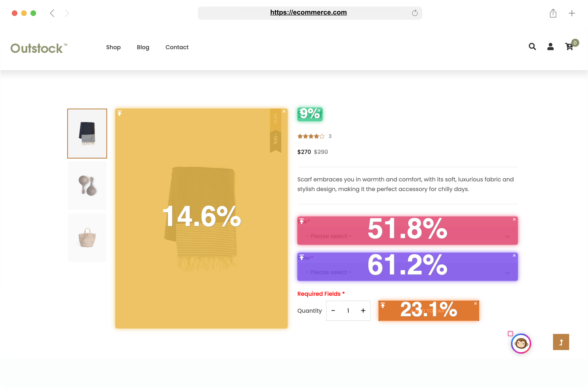Click the Contact navigation link

click(x=177, y=47)
